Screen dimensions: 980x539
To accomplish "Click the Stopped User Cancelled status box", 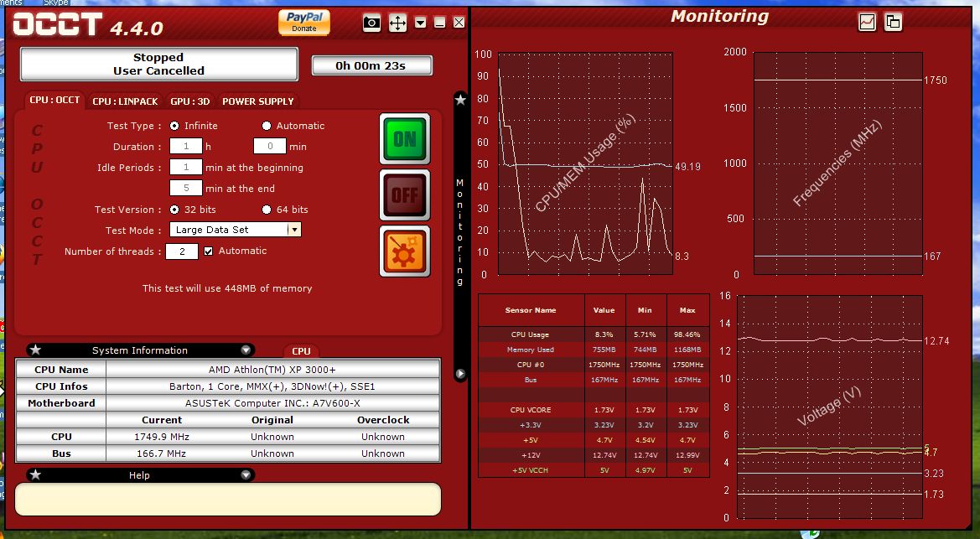I will (158, 64).
